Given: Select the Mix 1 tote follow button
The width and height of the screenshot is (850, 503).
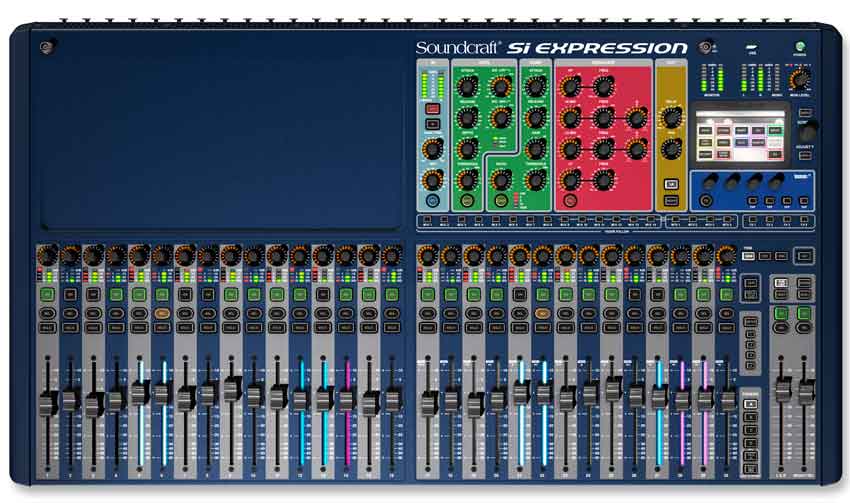Looking at the screenshot, I should pyautogui.click(x=427, y=220).
